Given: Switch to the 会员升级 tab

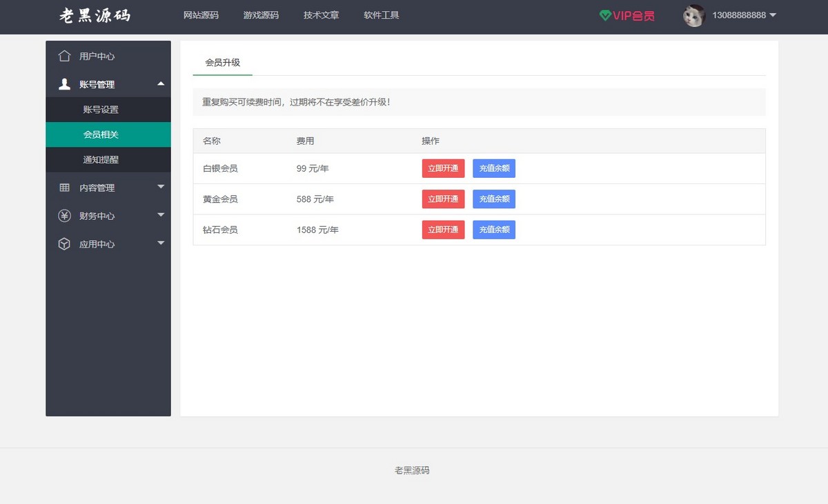Looking at the screenshot, I should click(x=222, y=62).
